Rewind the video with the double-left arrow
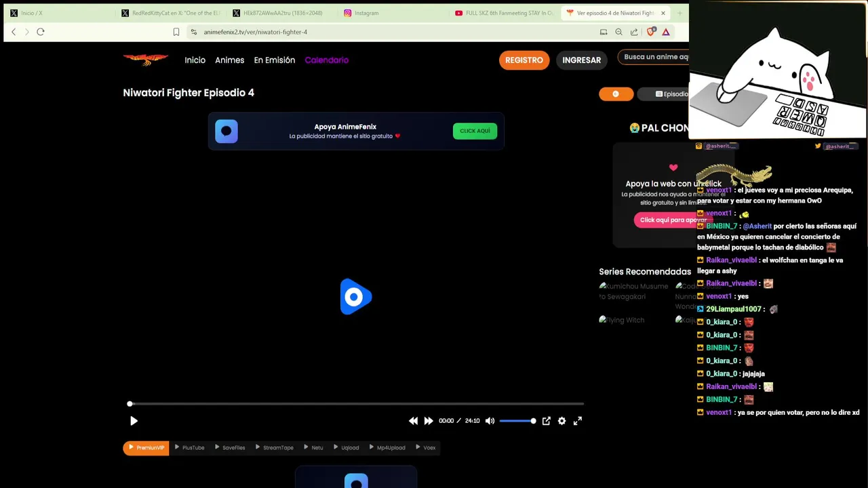 point(413,421)
